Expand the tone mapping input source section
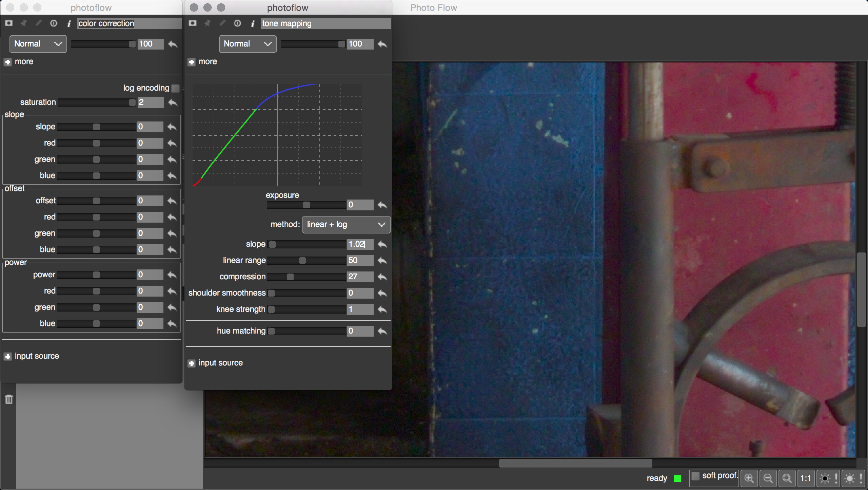This screenshot has height=490, width=868. coord(192,363)
